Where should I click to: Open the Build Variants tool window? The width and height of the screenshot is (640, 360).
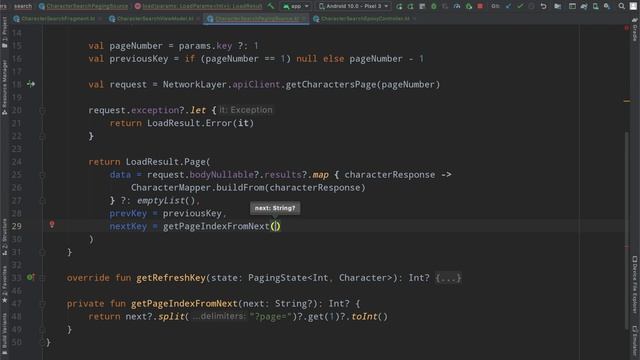click(4, 334)
